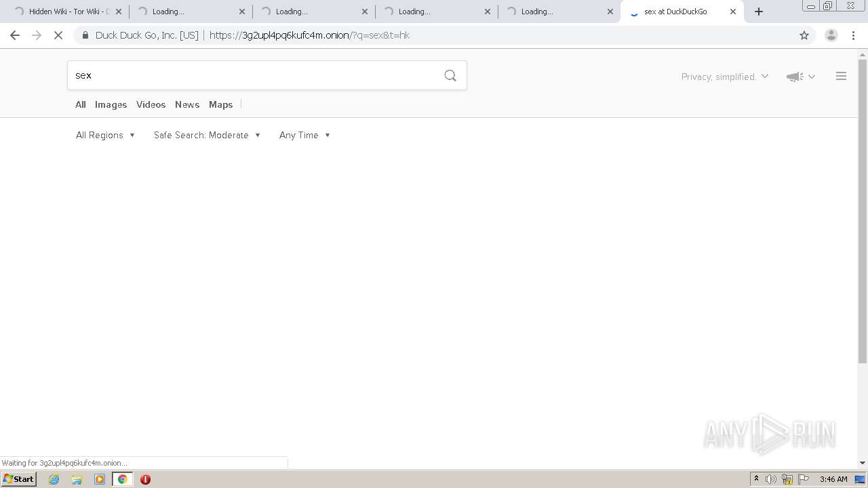Switch to the Maps tab
The height and width of the screenshot is (488, 868).
(x=220, y=104)
